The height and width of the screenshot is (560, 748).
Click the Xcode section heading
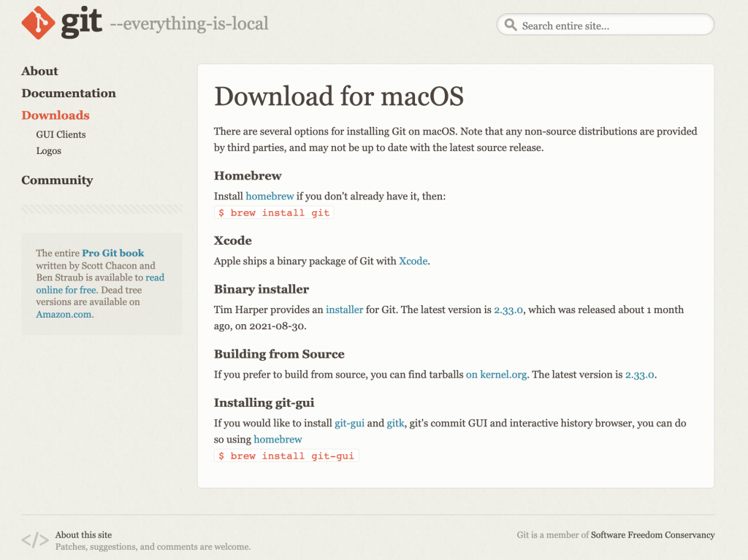pos(233,240)
